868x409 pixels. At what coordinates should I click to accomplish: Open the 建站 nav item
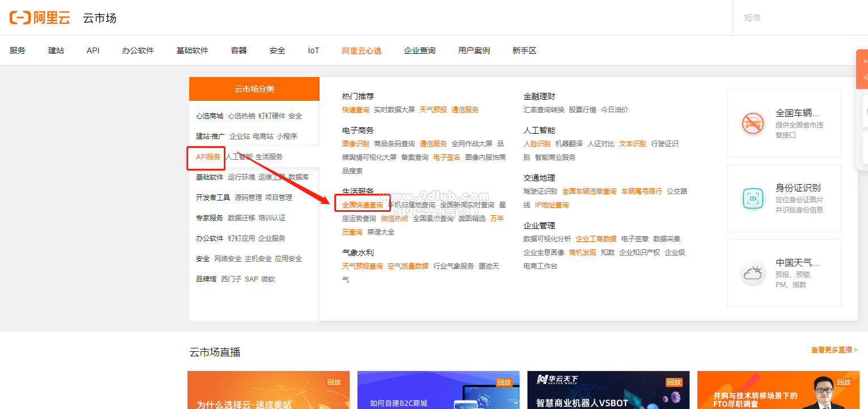pyautogui.click(x=56, y=50)
